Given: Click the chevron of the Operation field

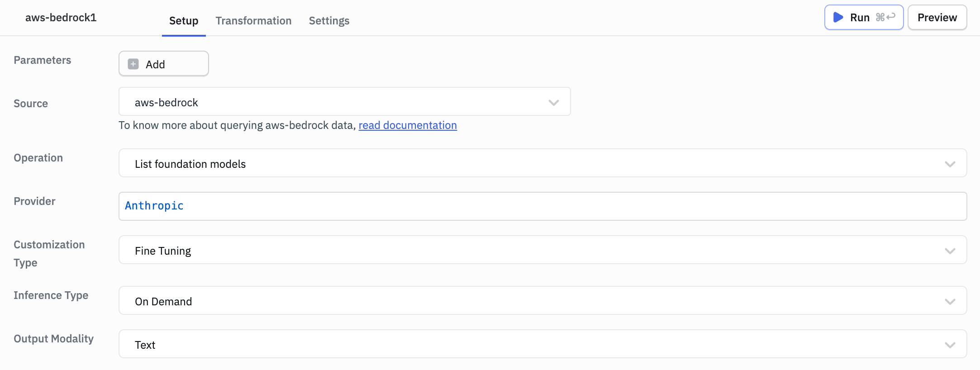Looking at the screenshot, I should pyautogui.click(x=950, y=164).
